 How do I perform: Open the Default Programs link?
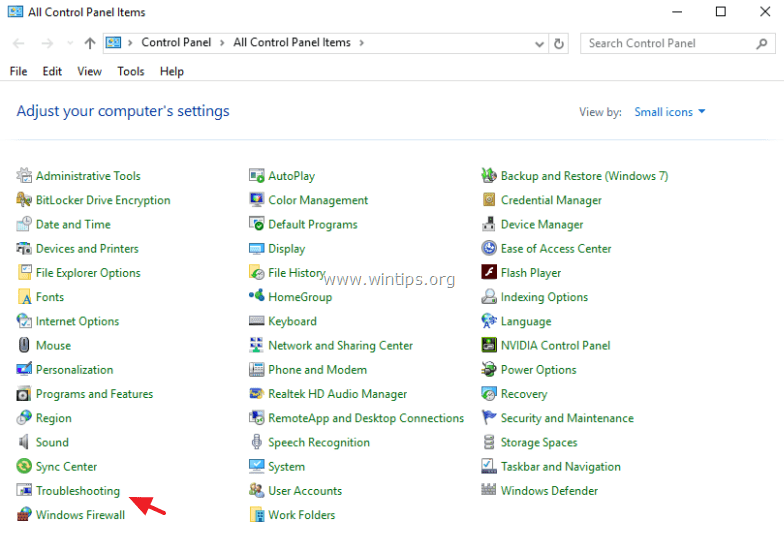pyautogui.click(x=312, y=224)
